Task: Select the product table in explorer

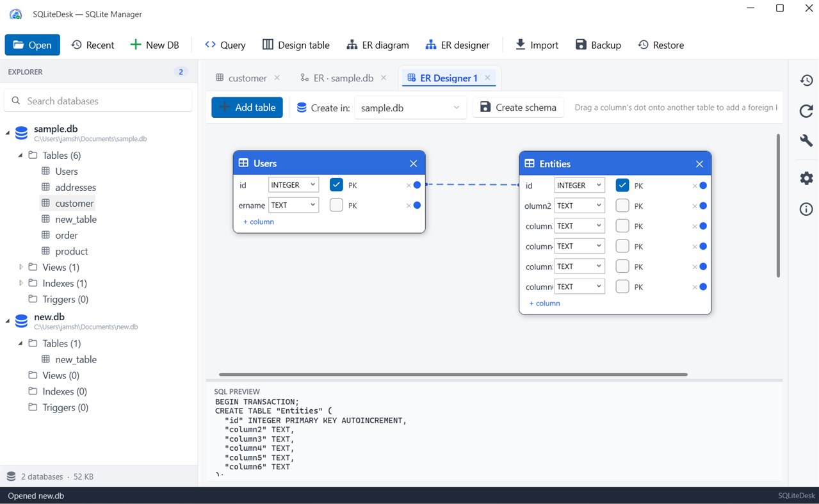Action: point(71,251)
